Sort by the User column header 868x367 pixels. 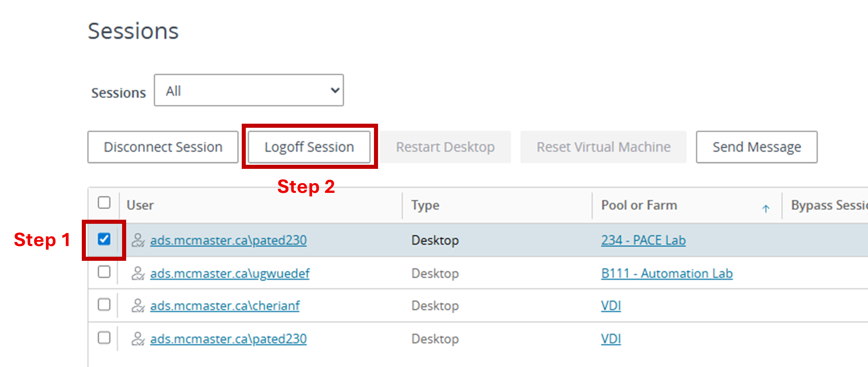140,205
